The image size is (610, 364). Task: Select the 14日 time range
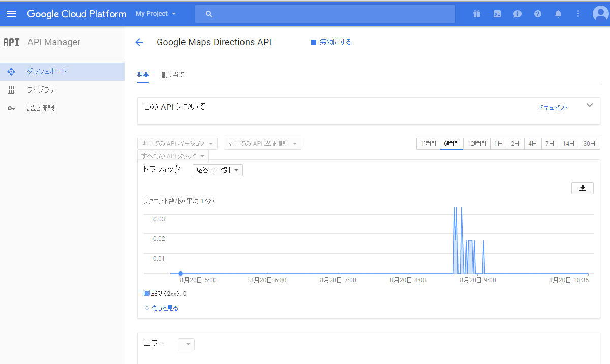coord(569,144)
